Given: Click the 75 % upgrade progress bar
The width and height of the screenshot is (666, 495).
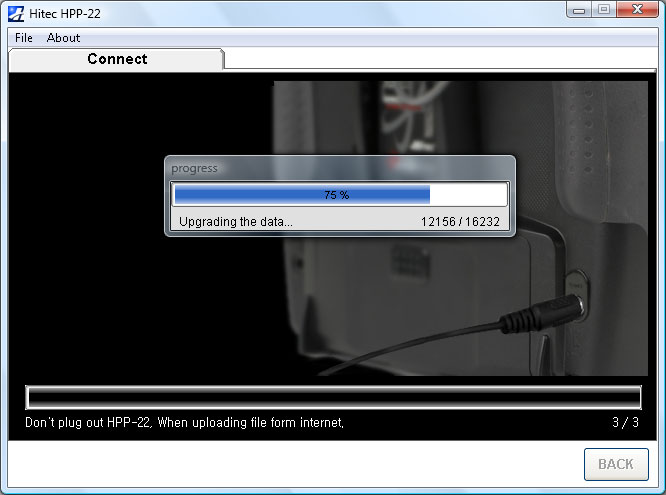Looking at the screenshot, I should tap(339, 195).
